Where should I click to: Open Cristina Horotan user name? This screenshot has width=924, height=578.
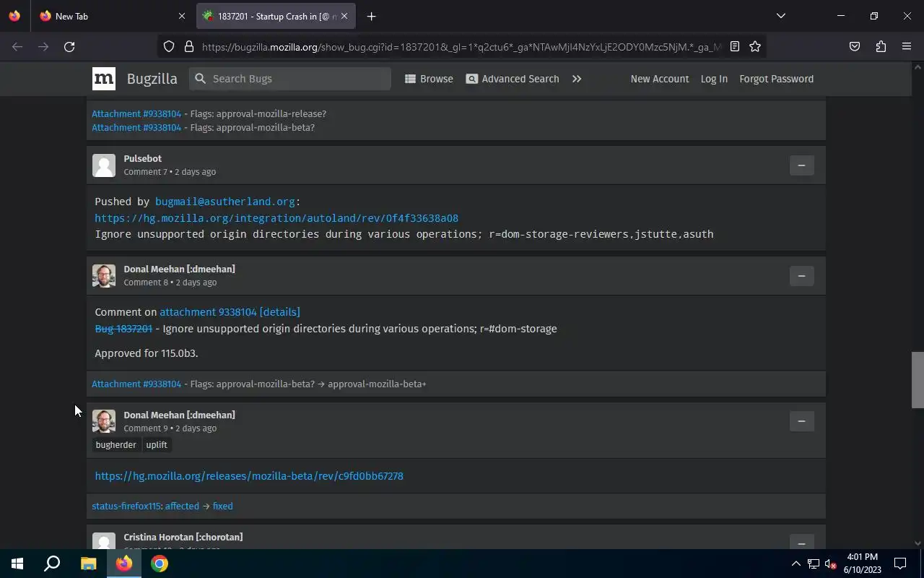[x=183, y=537]
